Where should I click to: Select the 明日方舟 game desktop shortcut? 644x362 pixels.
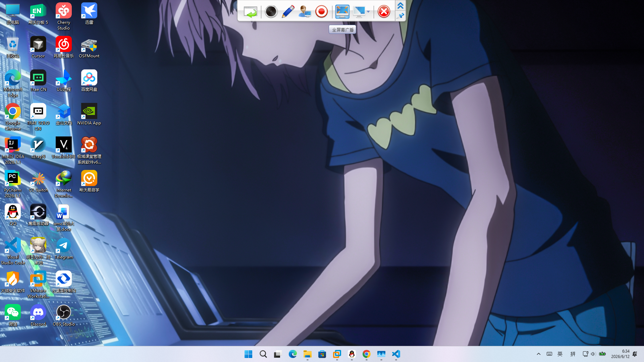click(x=38, y=251)
